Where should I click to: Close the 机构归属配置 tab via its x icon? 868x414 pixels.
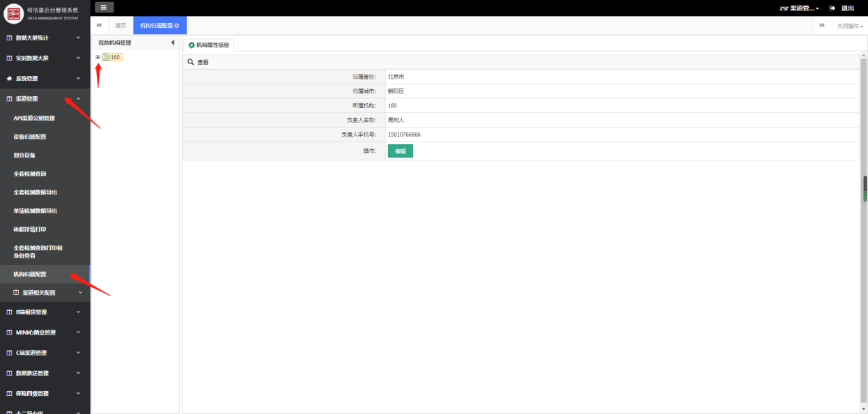[177, 26]
